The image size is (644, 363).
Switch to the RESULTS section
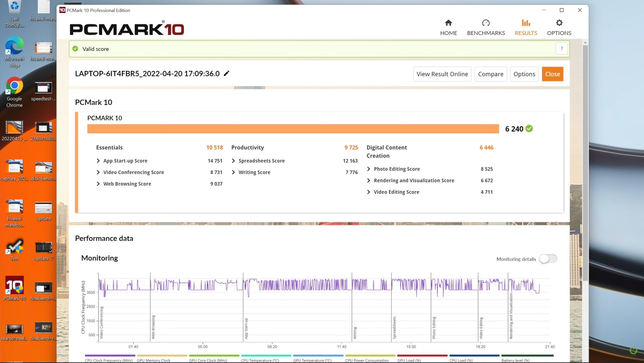tap(526, 28)
